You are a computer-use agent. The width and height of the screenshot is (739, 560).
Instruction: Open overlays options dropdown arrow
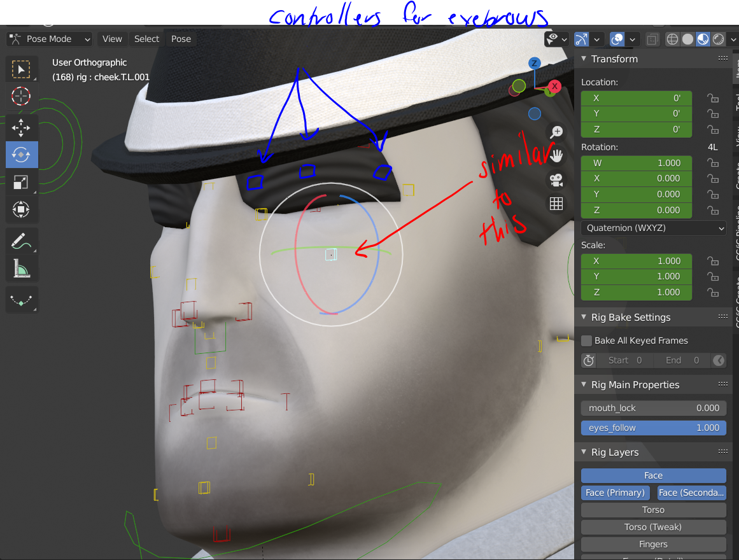(633, 39)
